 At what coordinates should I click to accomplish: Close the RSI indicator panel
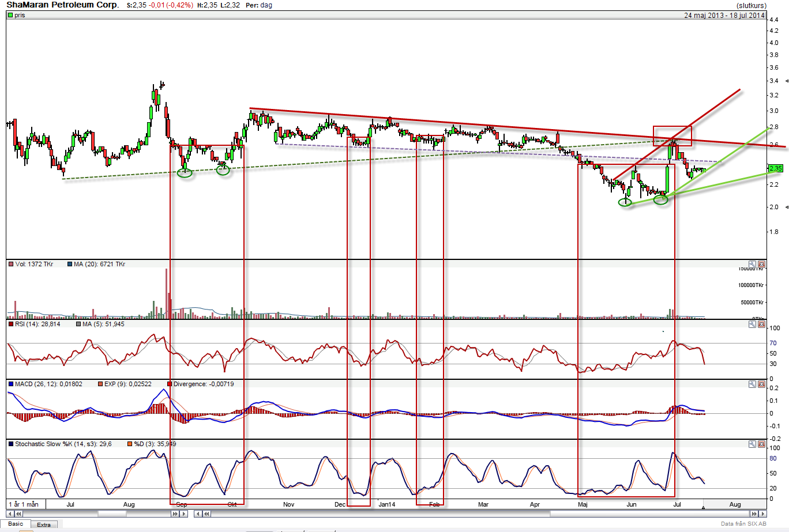click(x=761, y=325)
